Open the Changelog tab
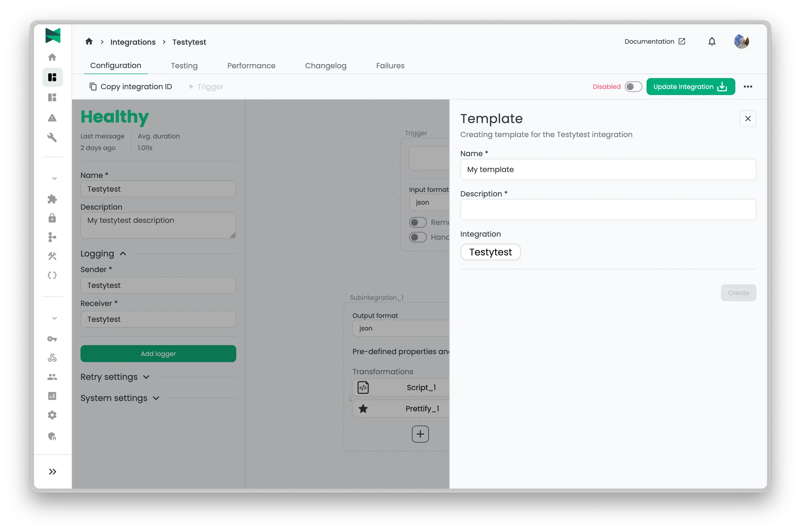 tap(326, 65)
